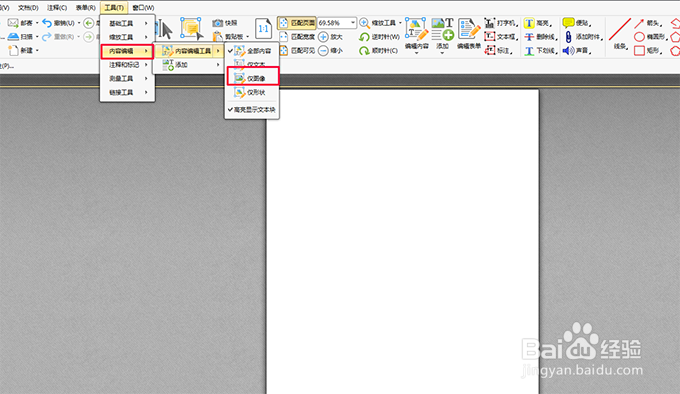Select the Rectangle (矩形) drawing tool
Screen dimensions: 680x394
[x=648, y=51]
